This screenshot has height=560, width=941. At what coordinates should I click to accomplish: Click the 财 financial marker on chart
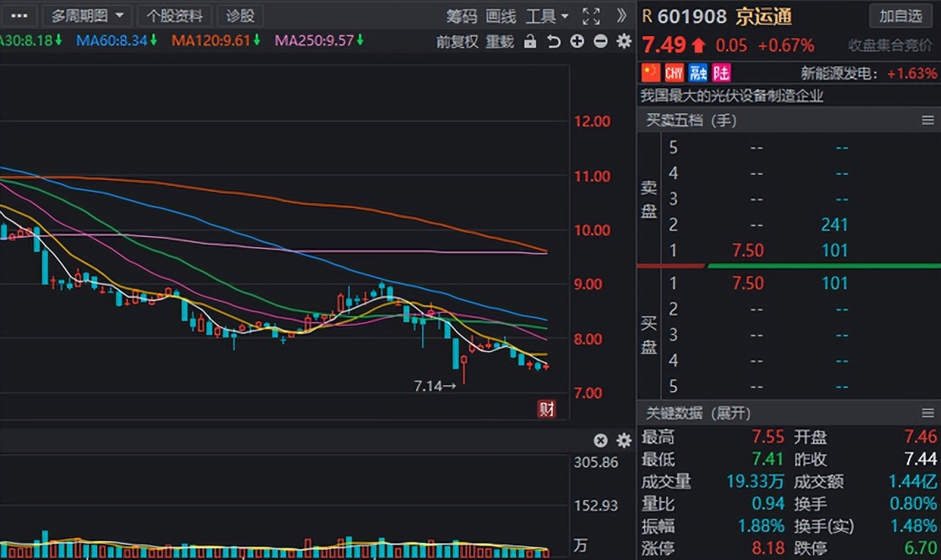coord(546,410)
